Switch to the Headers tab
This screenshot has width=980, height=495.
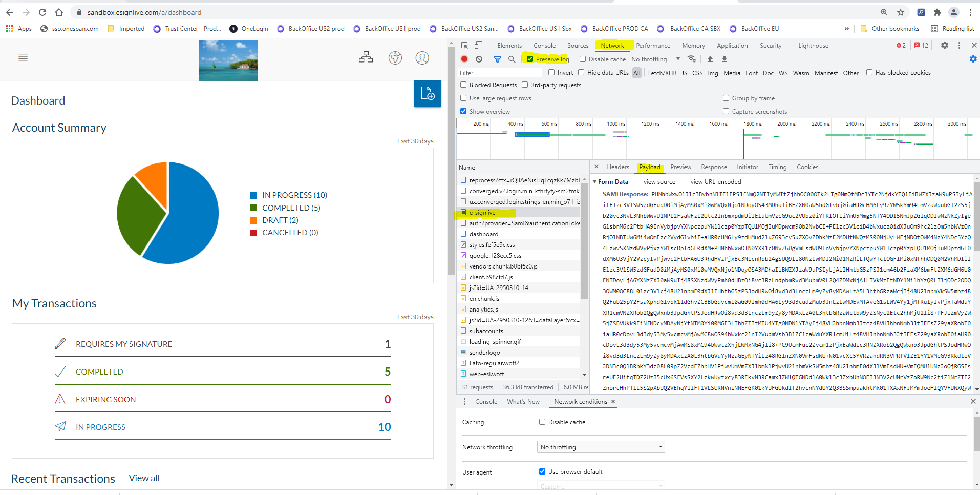click(x=617, y=167)
